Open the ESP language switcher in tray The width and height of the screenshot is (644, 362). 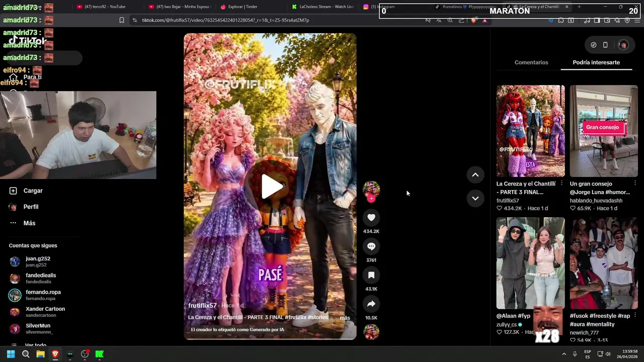click(588, 354)
